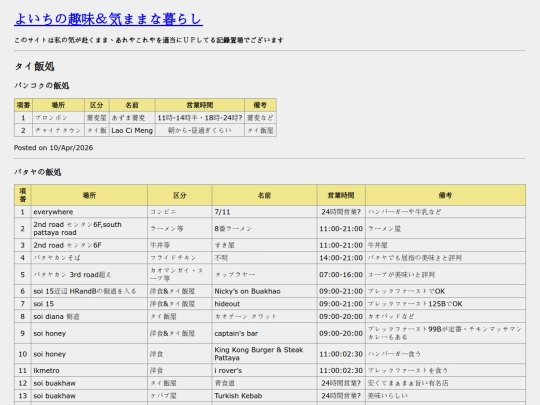Click the 'バンコクの飯処' subheading
Viewport: 540px width, 405px height.
pyautogui.click(x=42, y=85)
